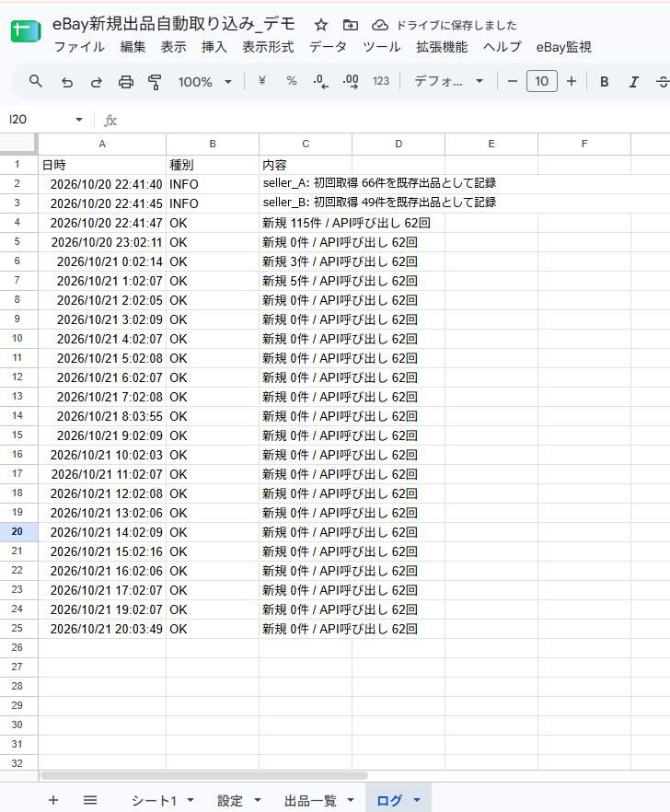Screen dimensions: 670x812
Task: Increase font size with plus
Action: point(572,81)
